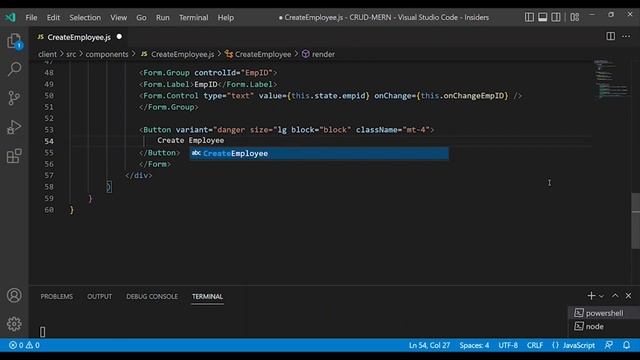Screen dimensions: 640x360
Task: Open the Explorer view in activity bar
Action: click(x=14, y=41)
